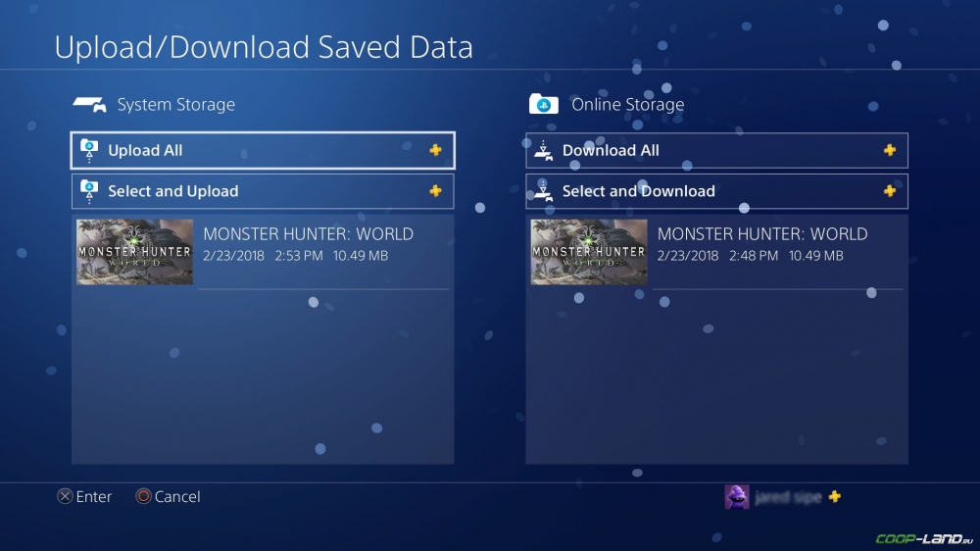Click the cloud upload icon beside Upload All

(89, 150)
